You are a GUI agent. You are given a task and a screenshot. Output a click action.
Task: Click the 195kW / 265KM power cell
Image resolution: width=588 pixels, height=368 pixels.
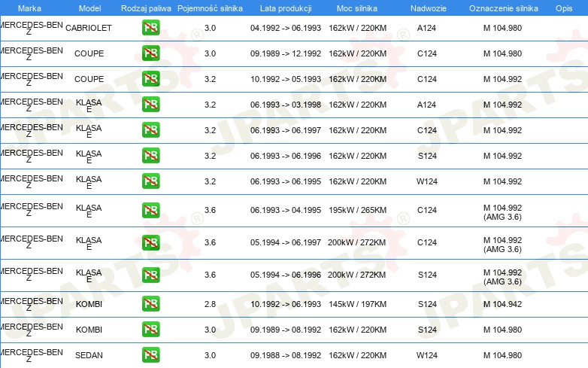357,211
